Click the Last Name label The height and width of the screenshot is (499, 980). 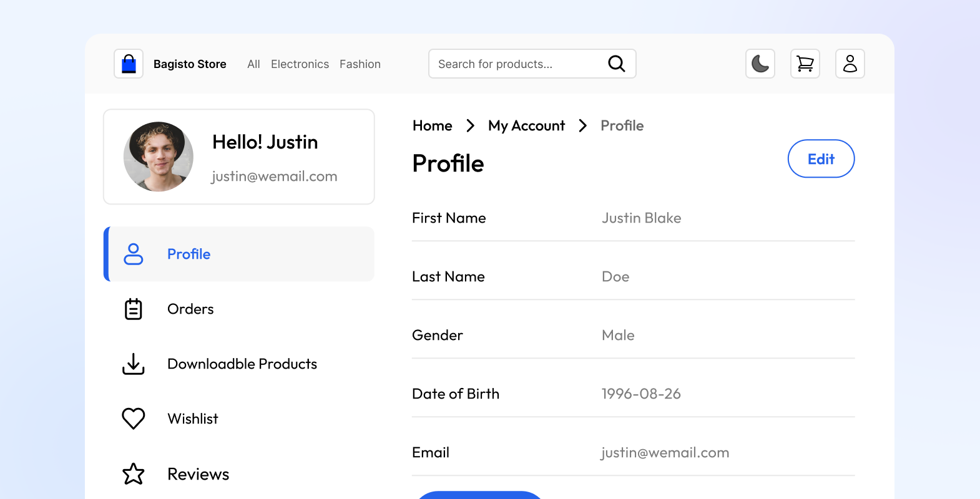tap(448, 277)
